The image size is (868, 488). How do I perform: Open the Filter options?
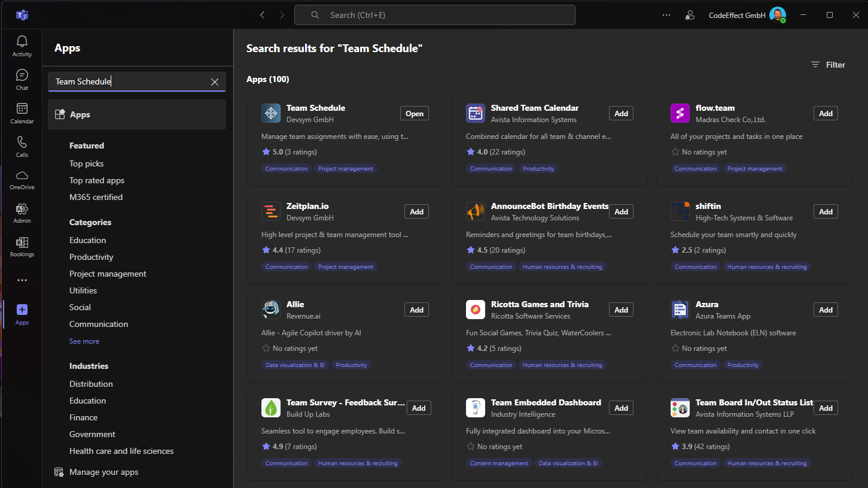(828, 65)
